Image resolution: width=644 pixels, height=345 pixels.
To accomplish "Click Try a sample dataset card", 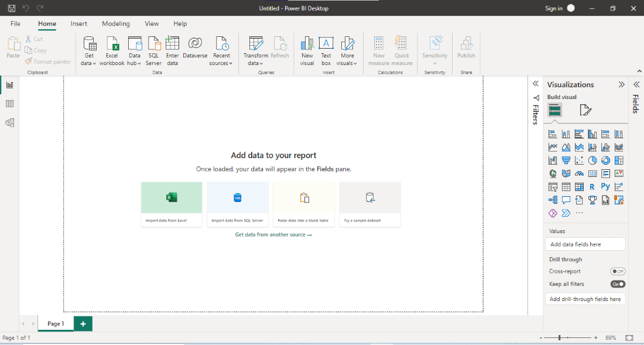I will (x=370, y=204).
